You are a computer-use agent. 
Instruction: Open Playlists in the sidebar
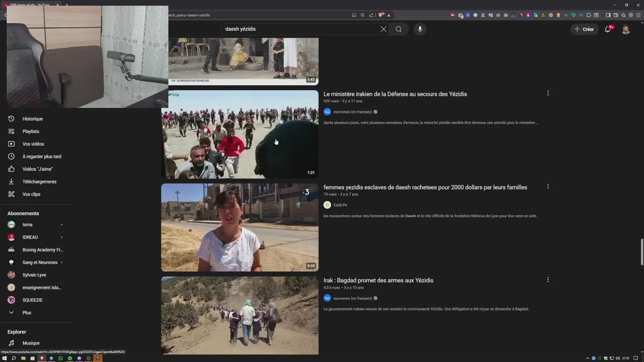pyautogui.click(x=31, y=131)
